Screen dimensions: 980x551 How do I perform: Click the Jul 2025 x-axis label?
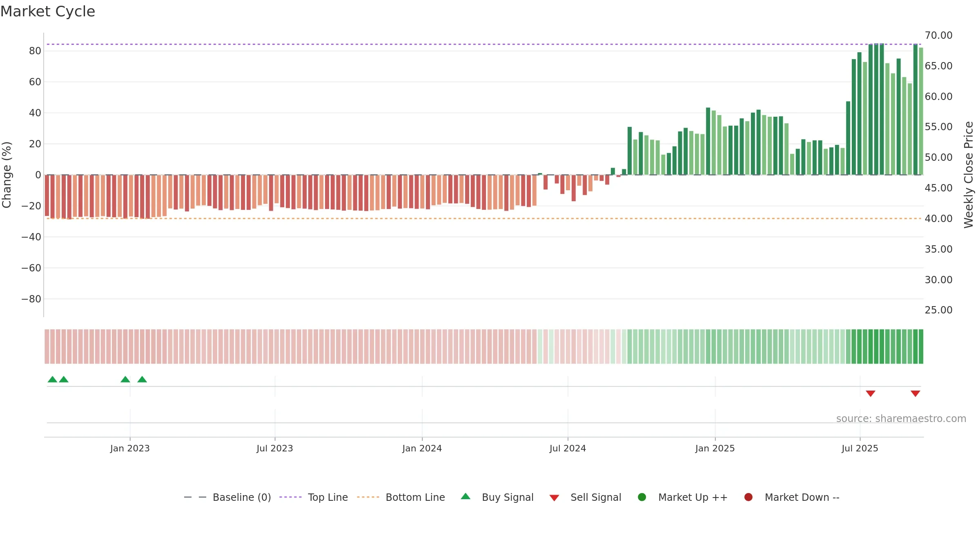click(860, 449)
